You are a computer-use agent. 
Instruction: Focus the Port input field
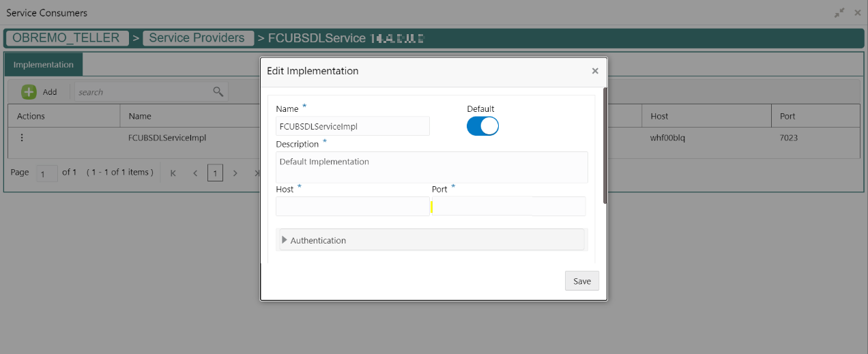pos(508,206)
